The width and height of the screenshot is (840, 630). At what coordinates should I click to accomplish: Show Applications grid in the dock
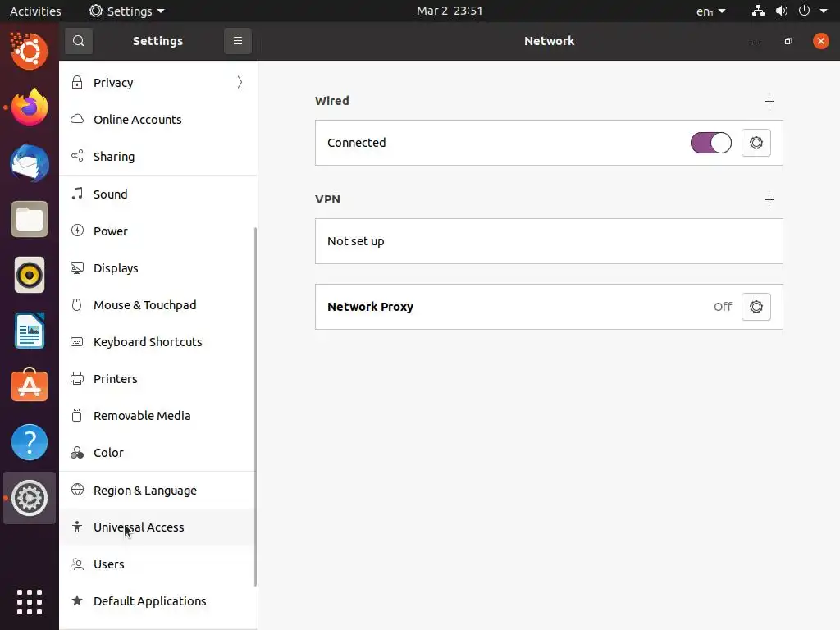click(30, 601)
